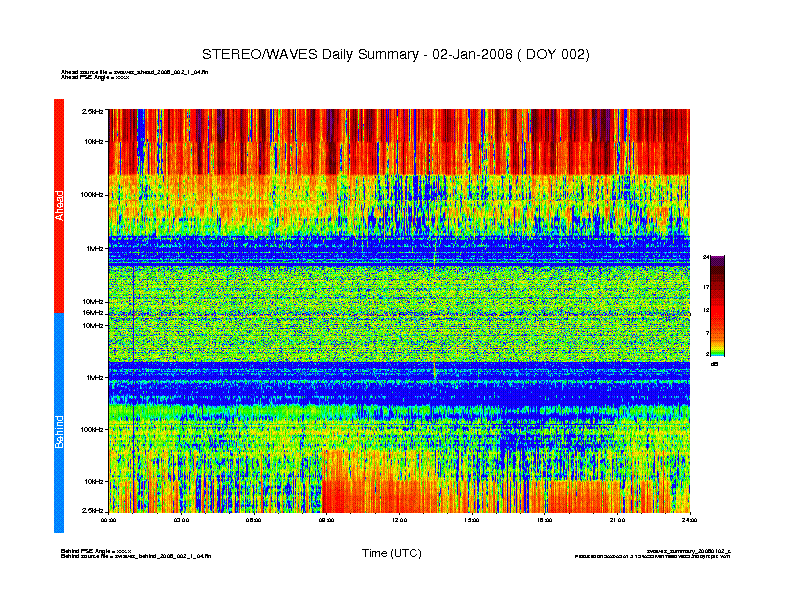Click the 2.5kHz label at top of Ahead panel

coord(93,112)
